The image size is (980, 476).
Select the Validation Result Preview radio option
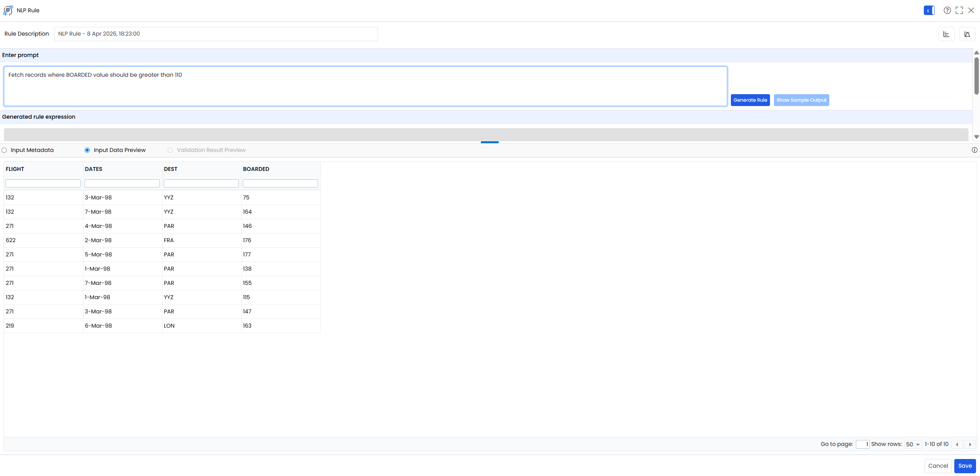pyautogui.click(x=170, y=150)
